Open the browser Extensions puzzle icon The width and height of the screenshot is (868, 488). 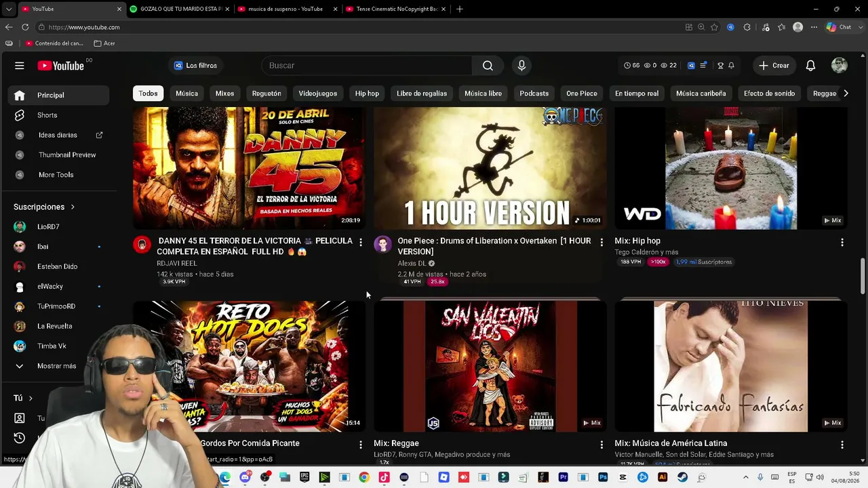coord(747,27)
